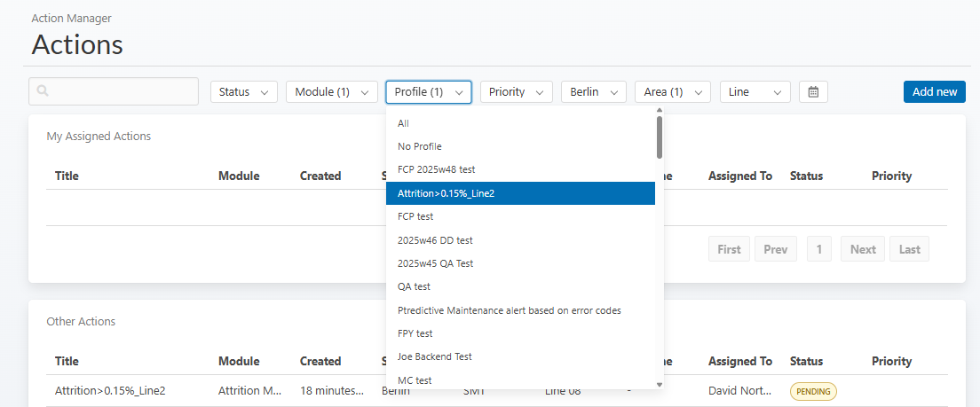
Task: Pick 'Attrition>0.15%_Line2' highlighted profile option
Action: pos(446,193)
